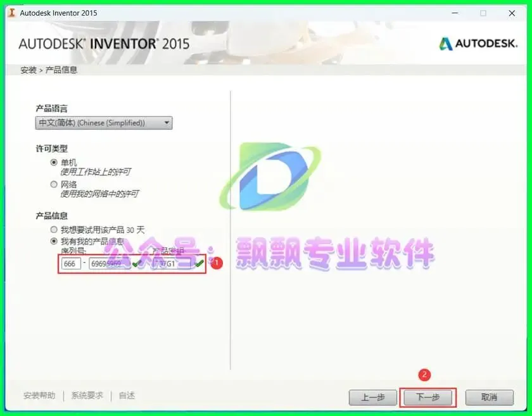Close the installer window

click(512, 13)
